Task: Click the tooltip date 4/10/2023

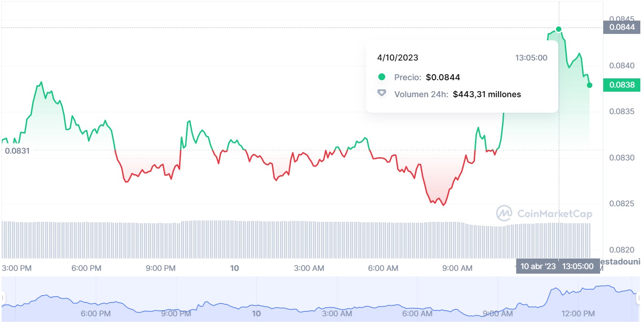Action: click(x=398, y=58)
